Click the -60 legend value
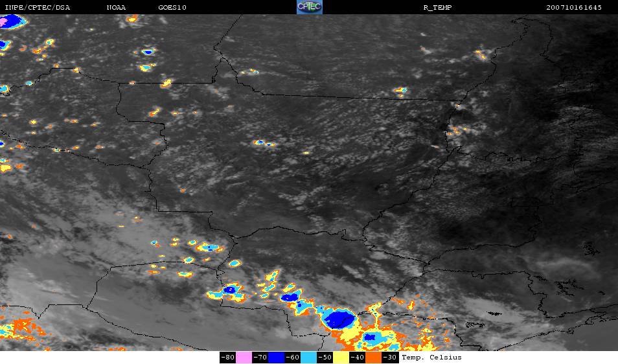This screenshot has width=618, height=364. tap(292, 358)
